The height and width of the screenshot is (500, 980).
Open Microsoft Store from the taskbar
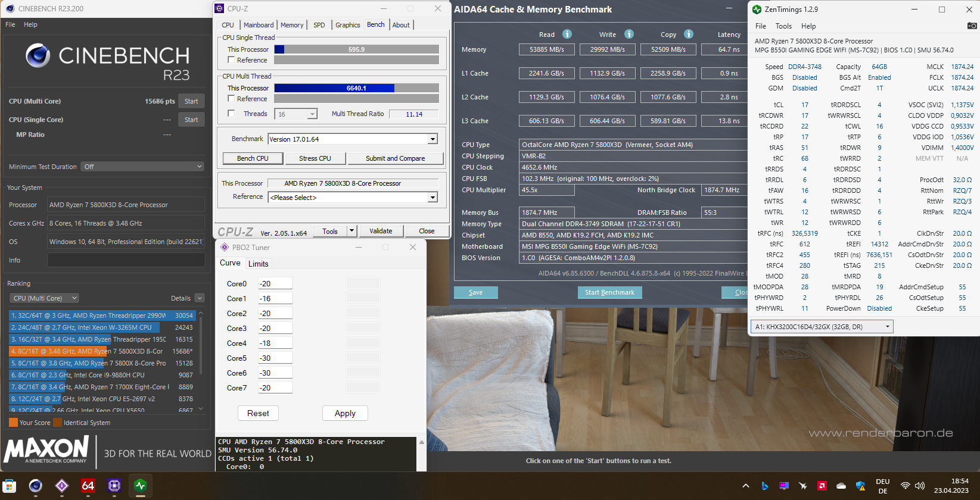9,486
